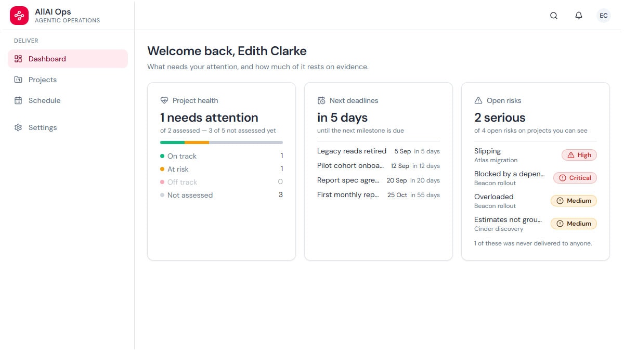Click the Medium badge for Estimates not grounded
The width and height of the screenshot is (624, 364).
574,224
